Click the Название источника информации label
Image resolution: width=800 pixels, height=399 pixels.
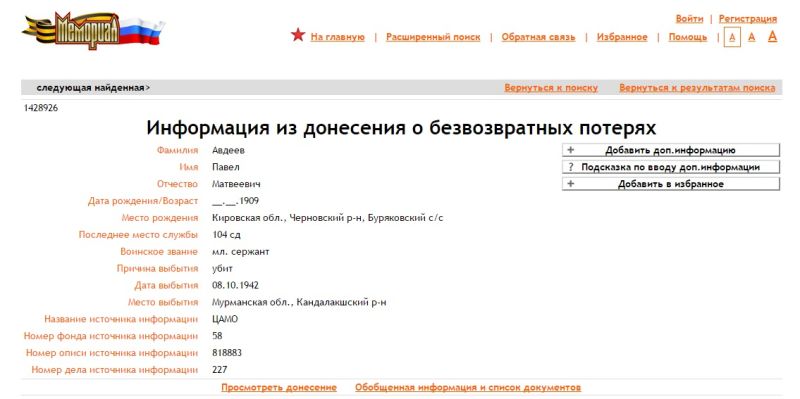click(121, 319)
